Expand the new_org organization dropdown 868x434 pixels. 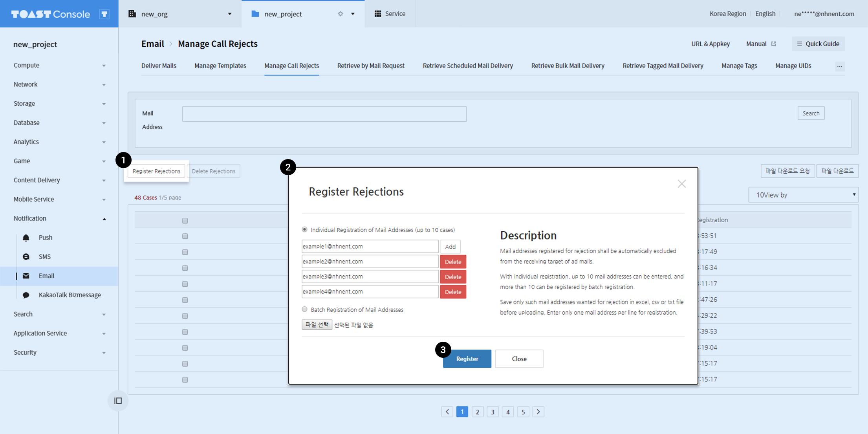click(229, 14)
